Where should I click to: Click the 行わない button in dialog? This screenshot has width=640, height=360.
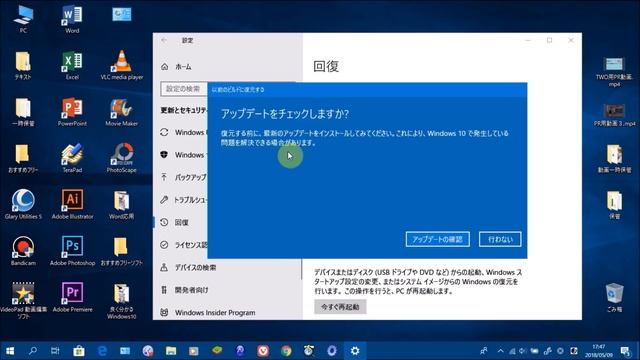[x=500, y=239]
